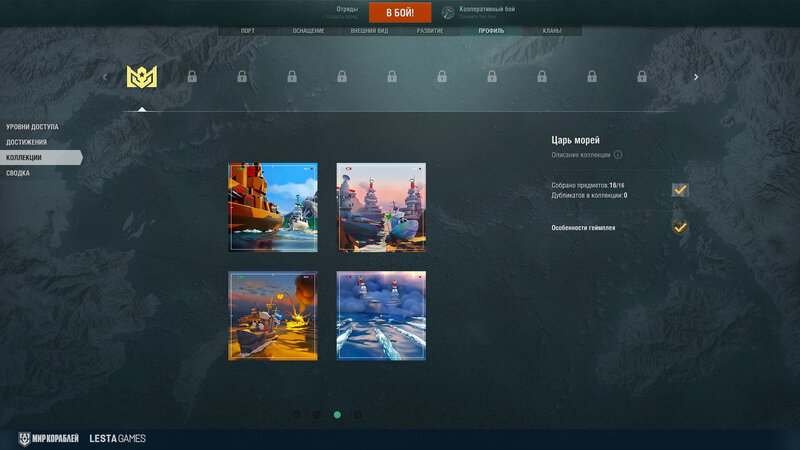Select the gold crown collection emblem
The width and height of the screenshot is (800, 450).
click(x=142, y=77)
